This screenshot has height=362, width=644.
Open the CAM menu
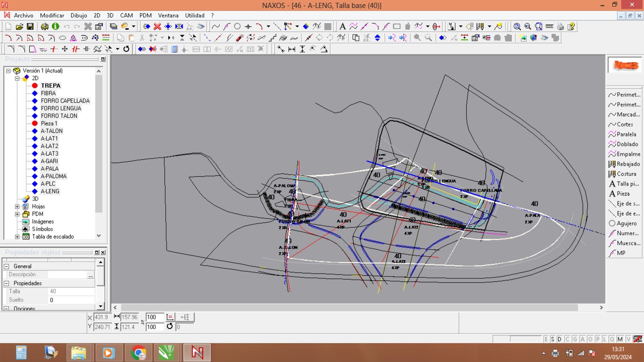coord(126,15)
